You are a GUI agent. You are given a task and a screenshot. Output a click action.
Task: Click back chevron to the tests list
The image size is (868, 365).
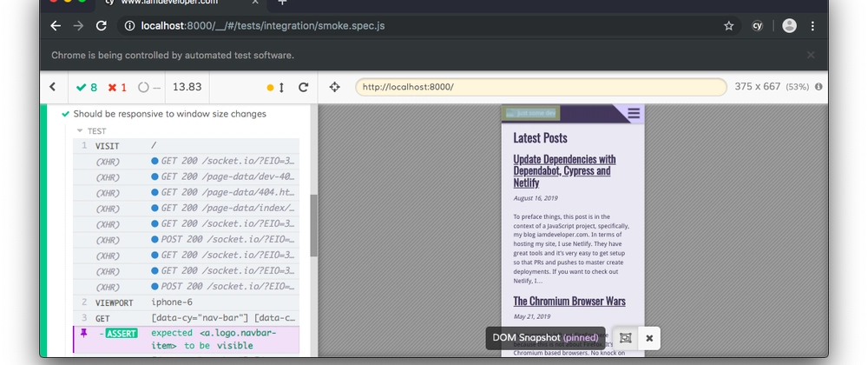52,87
